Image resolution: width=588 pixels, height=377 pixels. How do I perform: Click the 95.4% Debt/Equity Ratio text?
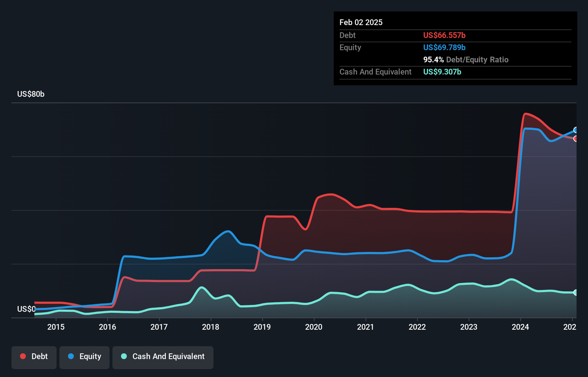pos(466,59)
